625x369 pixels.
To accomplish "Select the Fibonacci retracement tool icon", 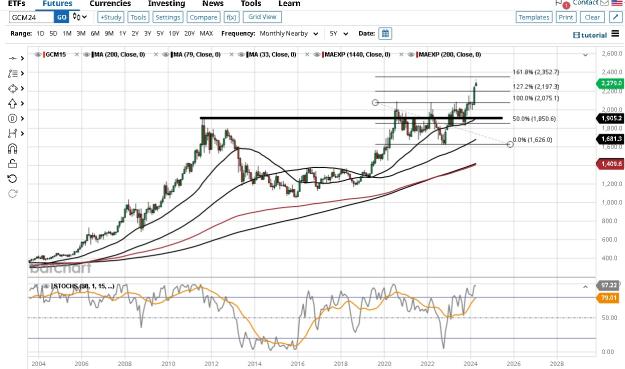I will (12, 73).
